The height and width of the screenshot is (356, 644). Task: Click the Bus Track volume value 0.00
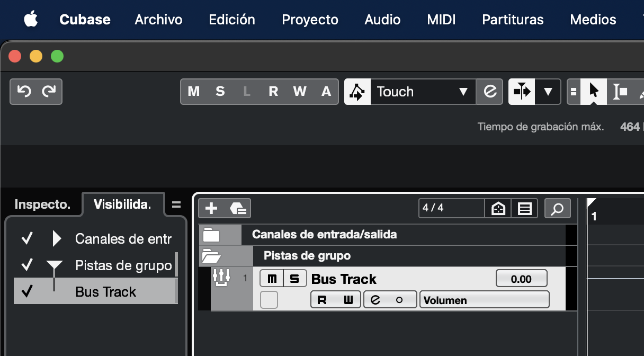[521, 279]
